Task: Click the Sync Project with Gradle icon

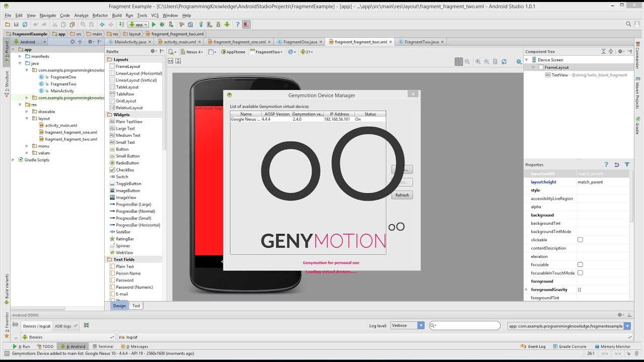Action: 201,24
